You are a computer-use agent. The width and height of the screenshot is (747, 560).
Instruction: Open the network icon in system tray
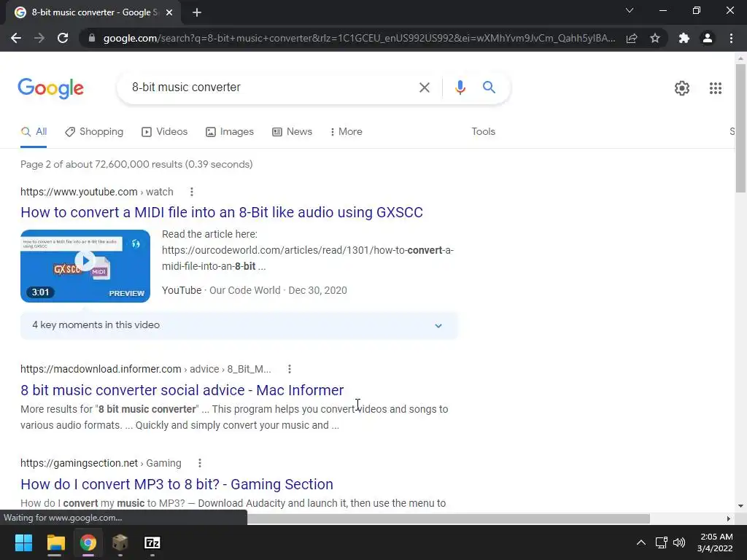click(x=661, y=542)
